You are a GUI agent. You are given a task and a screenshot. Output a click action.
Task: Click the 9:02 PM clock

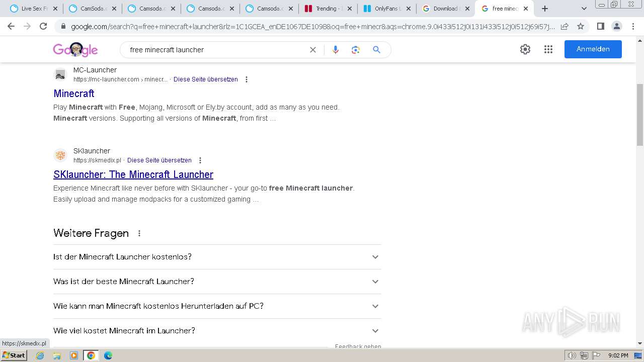point(618,355)
